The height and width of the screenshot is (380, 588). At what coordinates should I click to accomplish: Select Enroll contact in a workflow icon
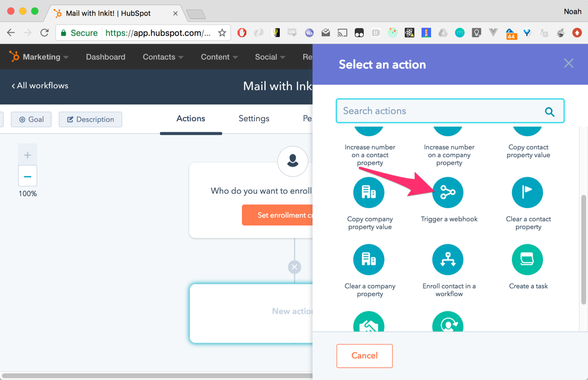pos(448,260)
